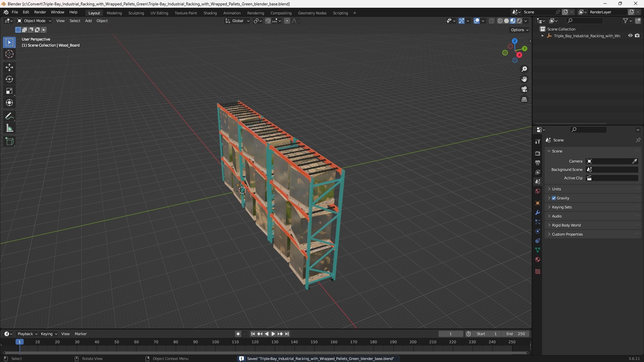Hide Triple_Bay collection in viewport
644x362 pixels.
click(x=630, y=36)
